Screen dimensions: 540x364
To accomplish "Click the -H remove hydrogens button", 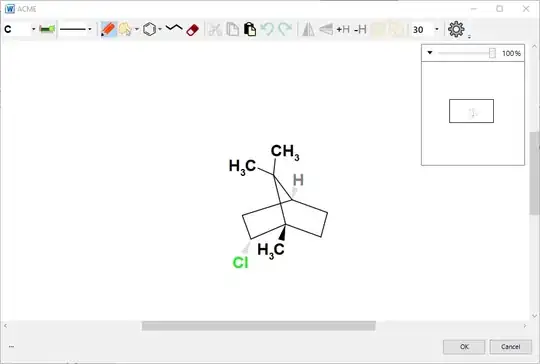I will click(x=360, y=29).
